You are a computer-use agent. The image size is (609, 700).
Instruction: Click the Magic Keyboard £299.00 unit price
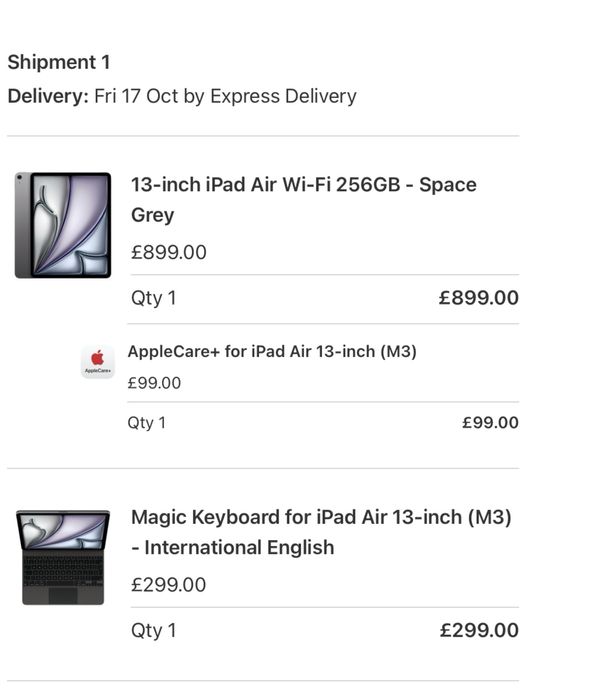[169, 584]
